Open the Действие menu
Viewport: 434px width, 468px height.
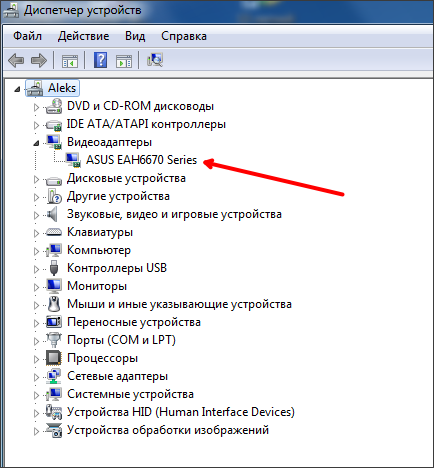pyautogui.click(x=83, y=36)
